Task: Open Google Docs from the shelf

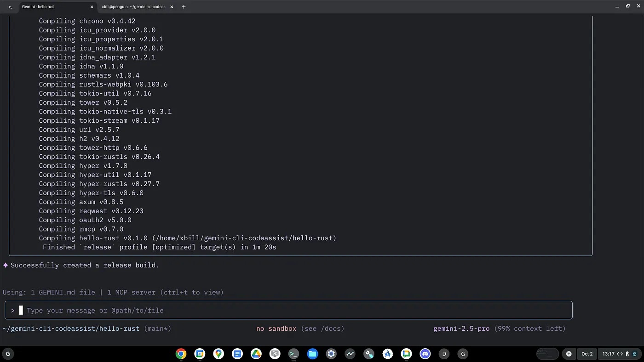Action: click(237, 354)
